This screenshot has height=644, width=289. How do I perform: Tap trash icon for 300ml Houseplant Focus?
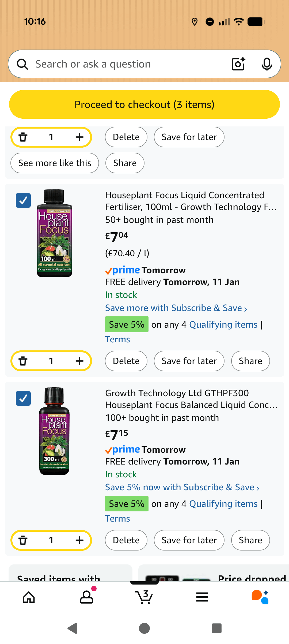(x=23, y=540)
